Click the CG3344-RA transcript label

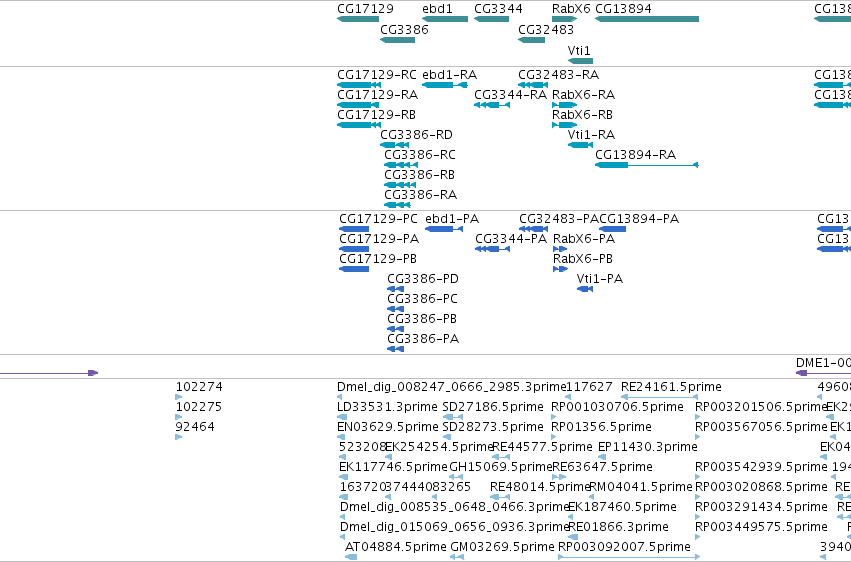point(510,95)
